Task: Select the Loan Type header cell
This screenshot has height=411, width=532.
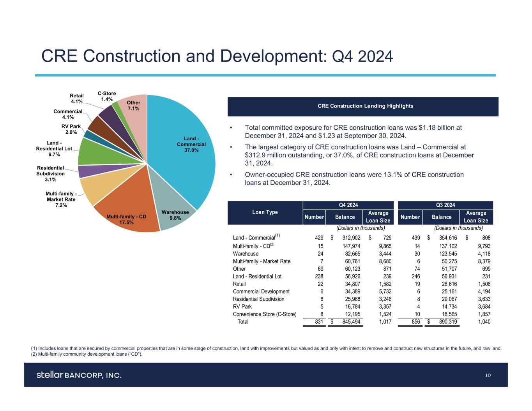Action: pos(265,212)
